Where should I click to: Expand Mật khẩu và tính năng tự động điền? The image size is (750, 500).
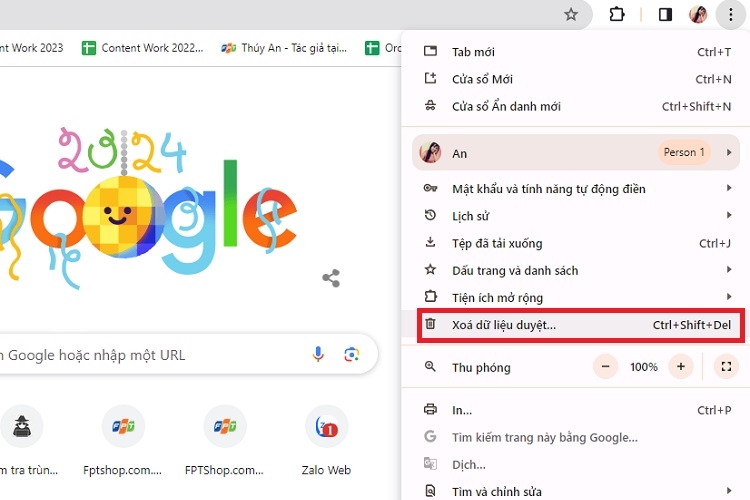575,189
